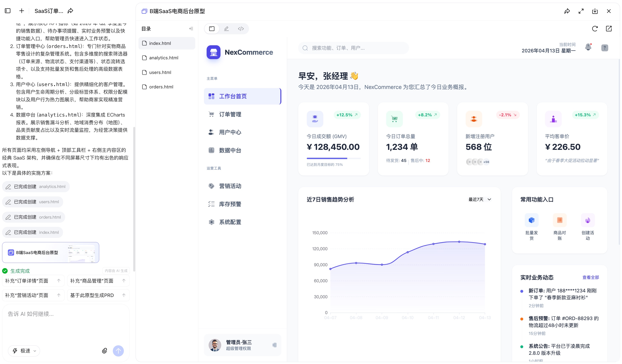Switch to edit mode pencil toggle
The width and height of the screenshot is (622, 364).
click(226, 29)
